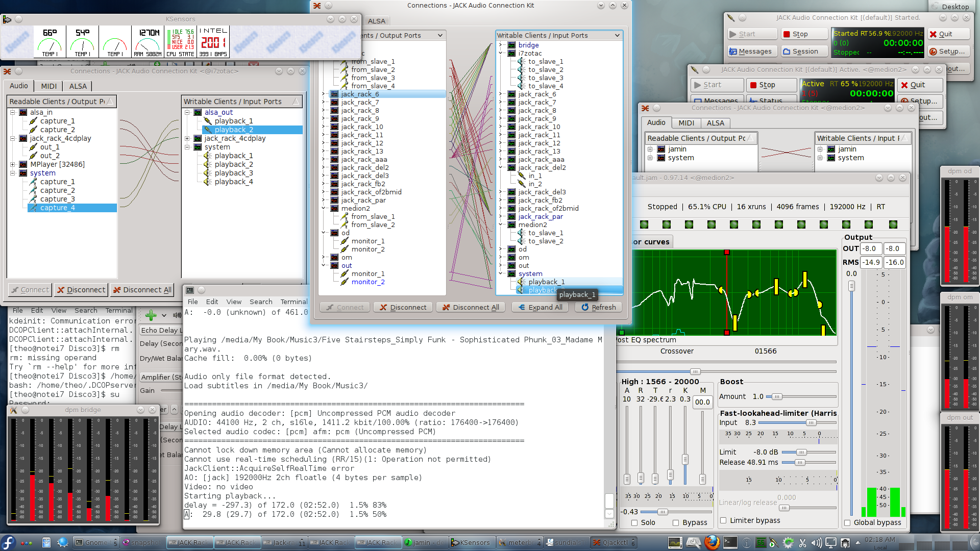The image size is (980, 551).
Task: Click the volume speaker tray icon
Action: [816, 543]
